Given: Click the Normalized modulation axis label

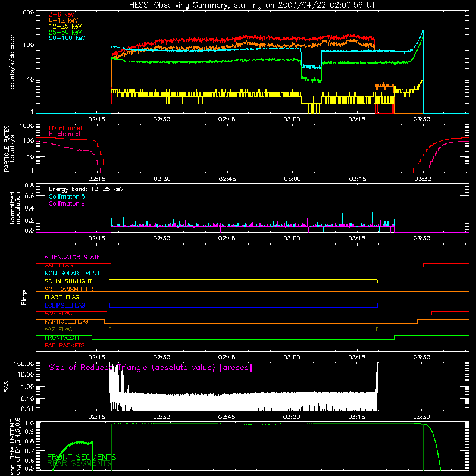Looking at the screenshot, I should pos(15,208).
